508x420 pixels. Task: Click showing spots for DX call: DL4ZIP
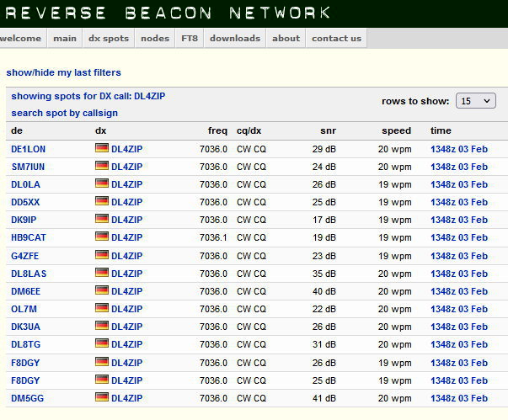[88, 96]
